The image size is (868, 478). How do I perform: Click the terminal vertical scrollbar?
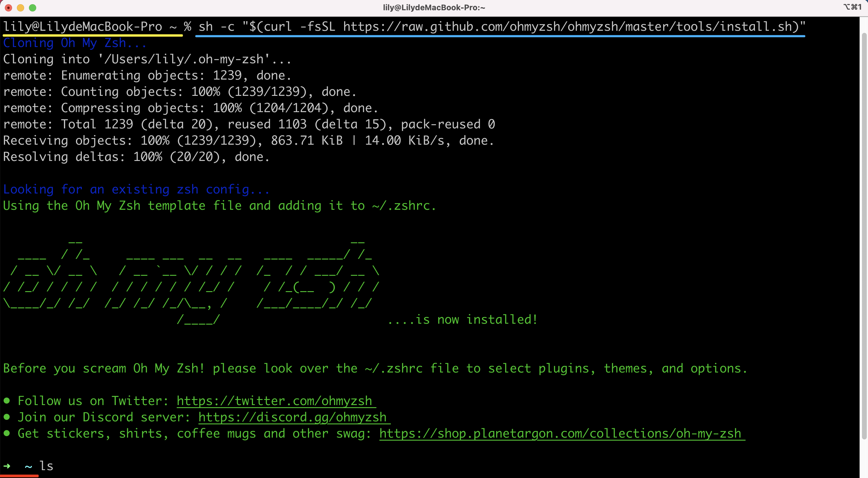click(864, 236)
